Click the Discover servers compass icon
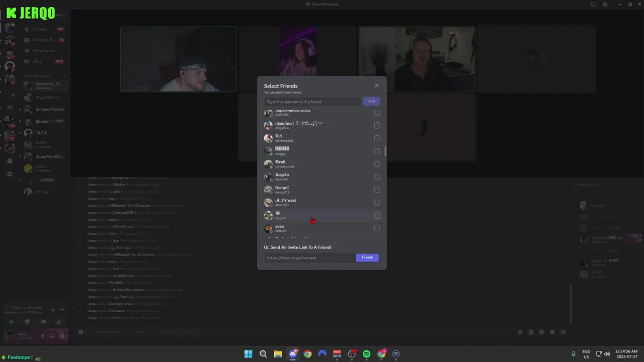 click(x=10, y=174)
